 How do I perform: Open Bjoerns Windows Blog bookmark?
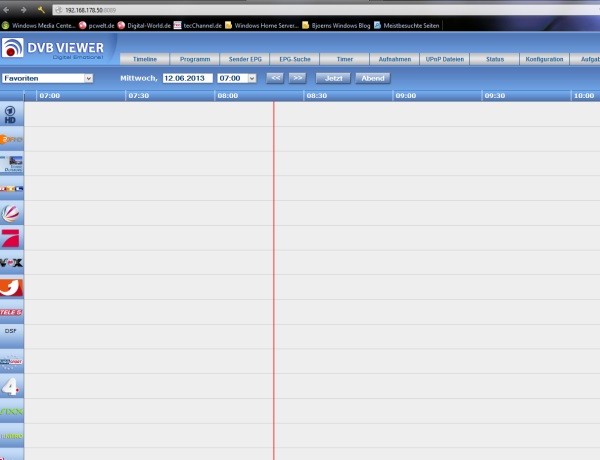[x=336, y=26]
